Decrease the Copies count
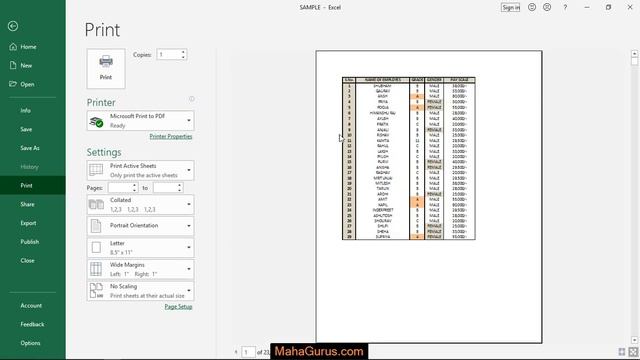Screen dimensions: 640x360 tap(183, 57)
